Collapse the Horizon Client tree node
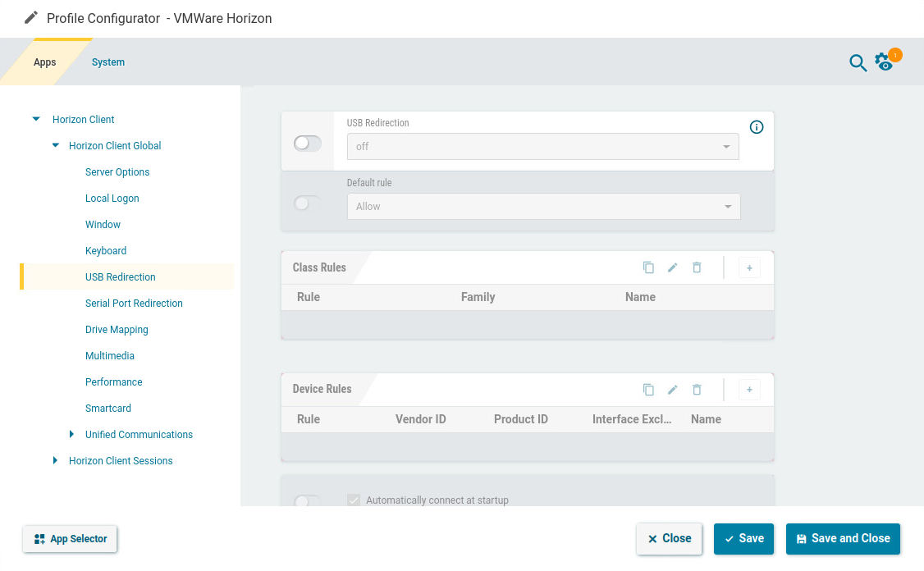Viewport: 924px width, 571px height. click(x=36, y=119)
